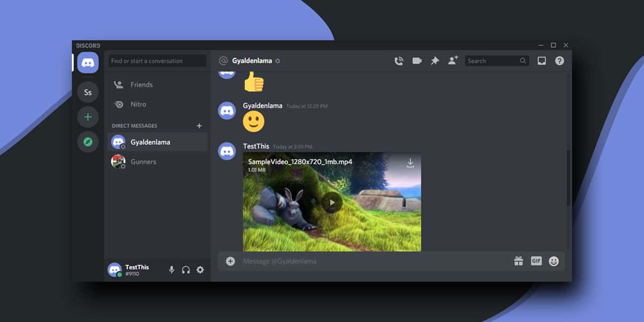Open the Help icon
Image resolution: width=644 pixels, height=322 pixels.
pyautogui.click(x=559, y=61)
